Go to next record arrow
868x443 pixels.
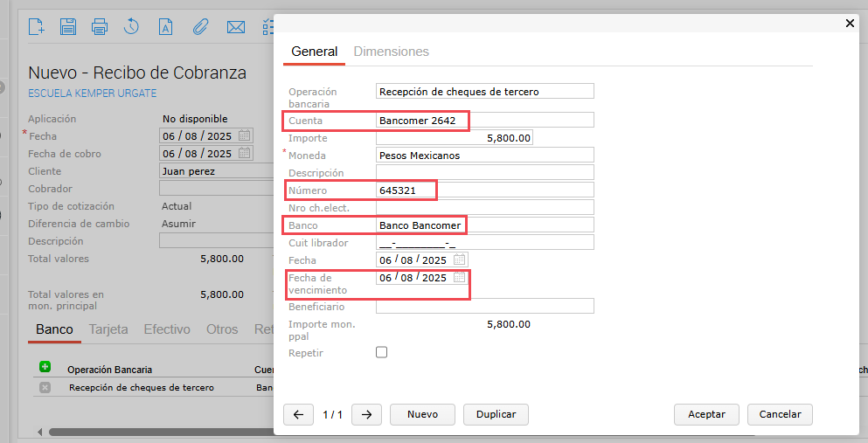pyautogui.click(x=366, y=414)
